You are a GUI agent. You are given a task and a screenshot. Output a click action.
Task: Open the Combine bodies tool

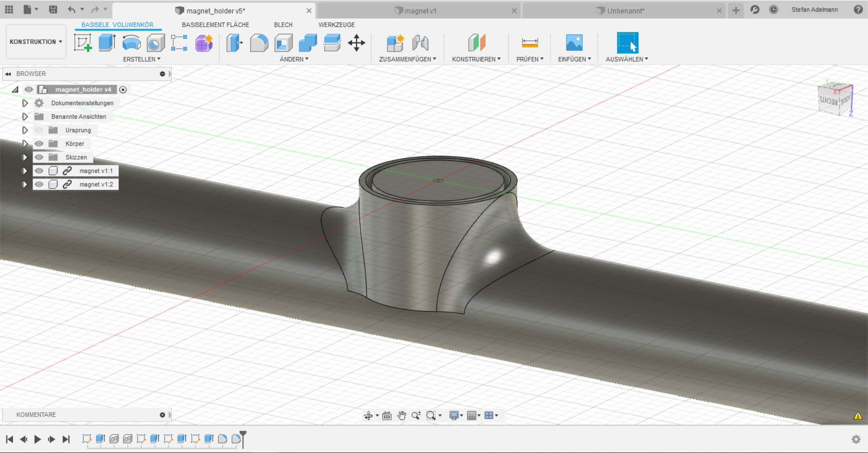coord(308,43)
